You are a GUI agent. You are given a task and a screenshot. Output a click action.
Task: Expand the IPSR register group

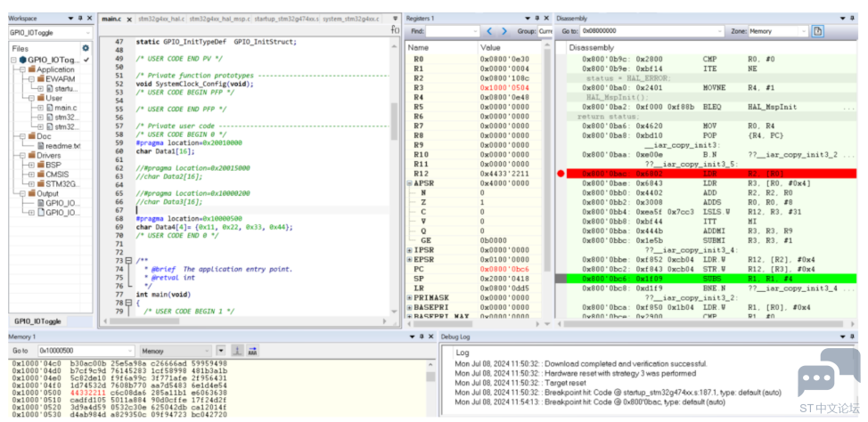[x=410, y=250]
